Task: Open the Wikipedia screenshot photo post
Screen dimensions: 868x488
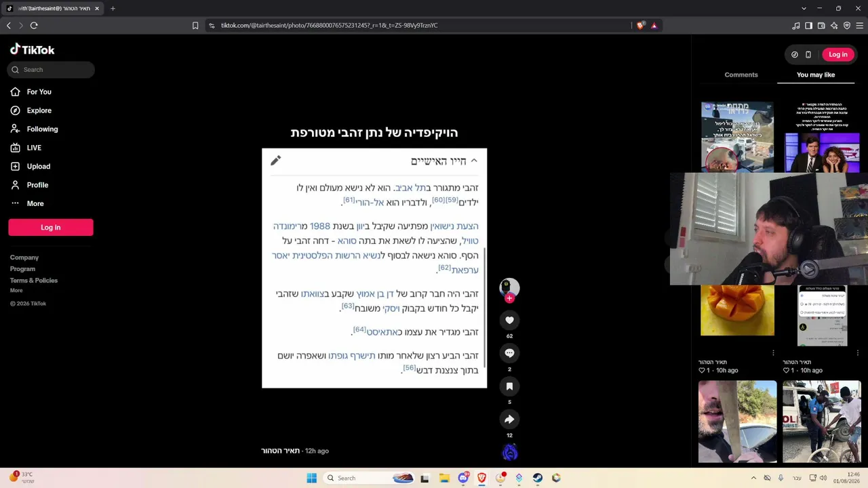Action: tap(374, 268)
